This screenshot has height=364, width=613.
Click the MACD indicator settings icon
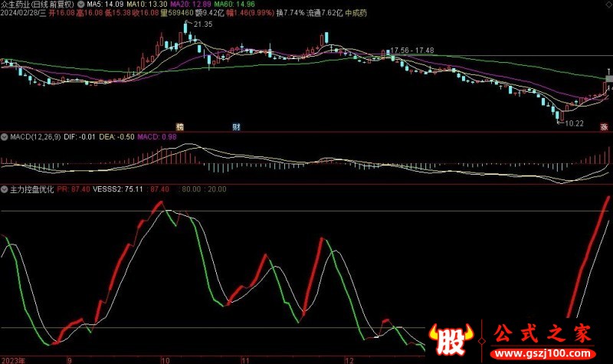point(5,137)
